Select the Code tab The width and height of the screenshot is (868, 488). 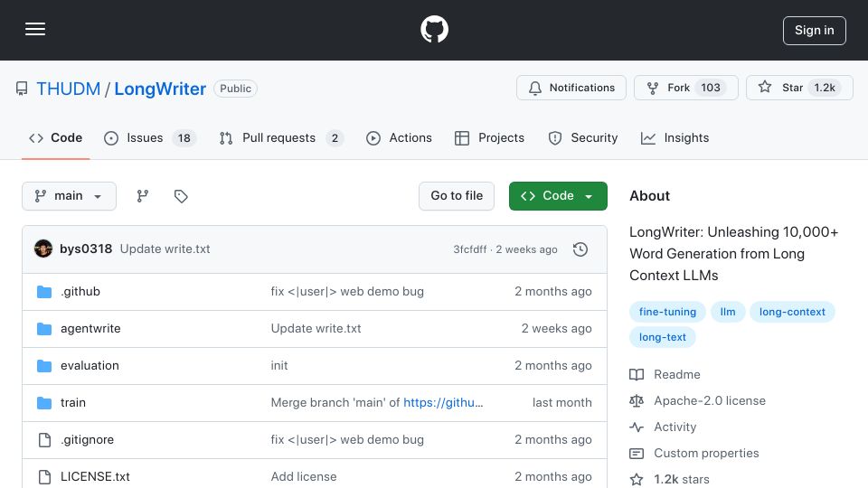tap(55, 137)
